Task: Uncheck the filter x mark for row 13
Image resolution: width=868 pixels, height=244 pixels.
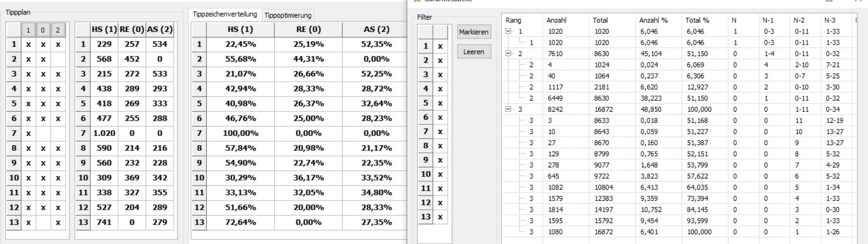Action: (440, 217)
